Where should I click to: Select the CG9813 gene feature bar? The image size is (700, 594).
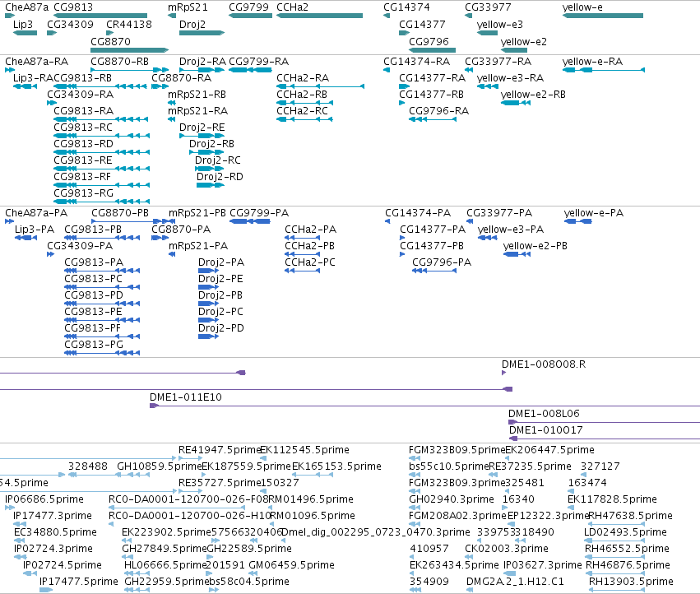[x=100, y=16]
